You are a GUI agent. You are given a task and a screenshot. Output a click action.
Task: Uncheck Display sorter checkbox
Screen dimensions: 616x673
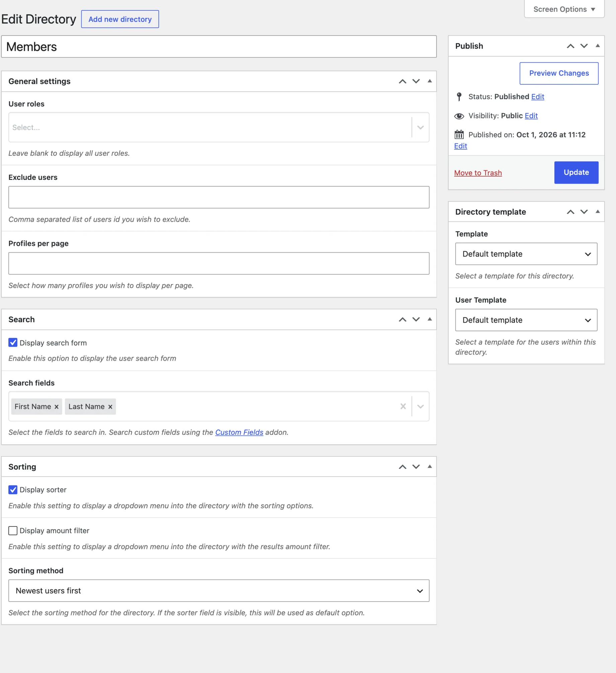coord(13,490)
